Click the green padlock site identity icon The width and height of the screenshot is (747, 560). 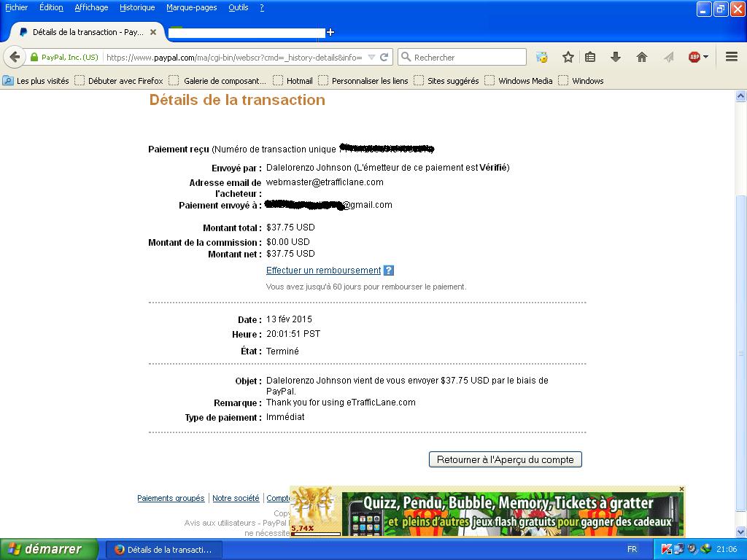[x=34, y=57]
